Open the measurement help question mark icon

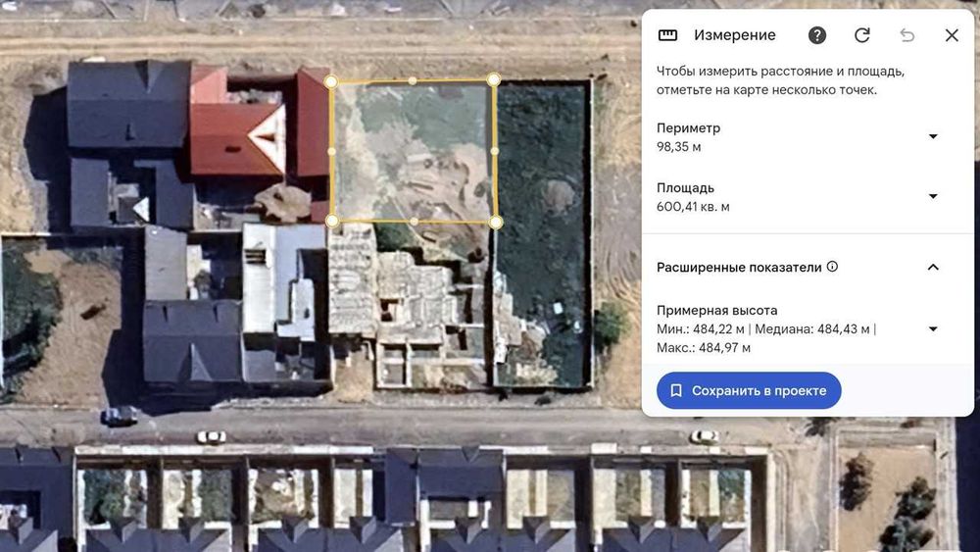coord(817,35)
